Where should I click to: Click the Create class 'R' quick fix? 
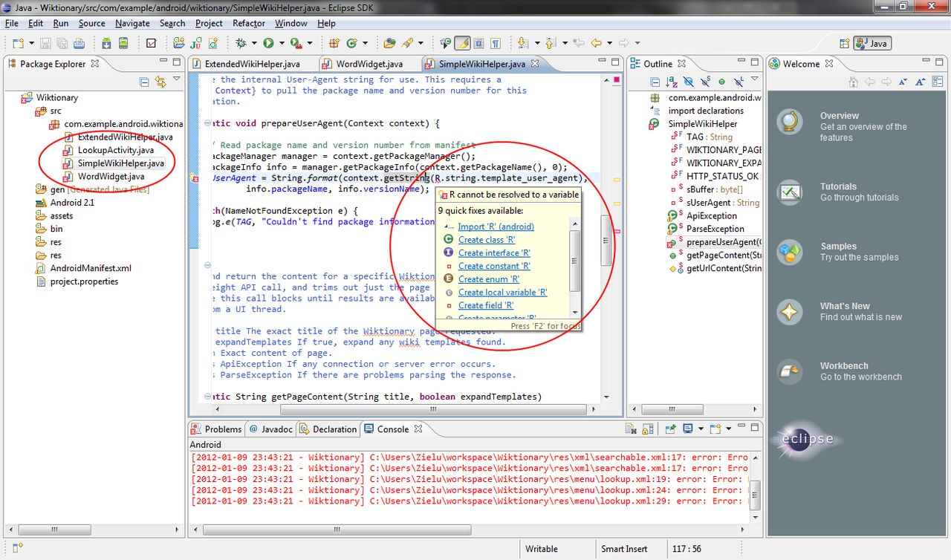(x=487, y=240)
